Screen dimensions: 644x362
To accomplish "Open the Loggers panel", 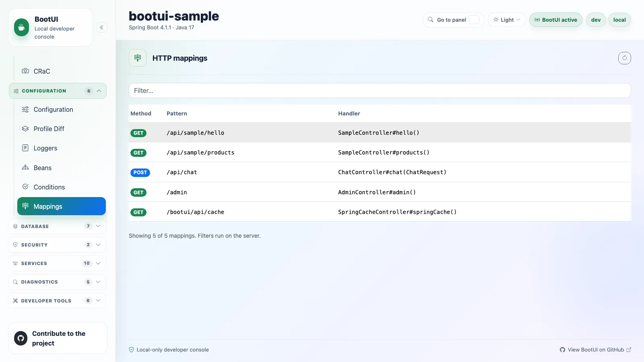I will [61, 148].
